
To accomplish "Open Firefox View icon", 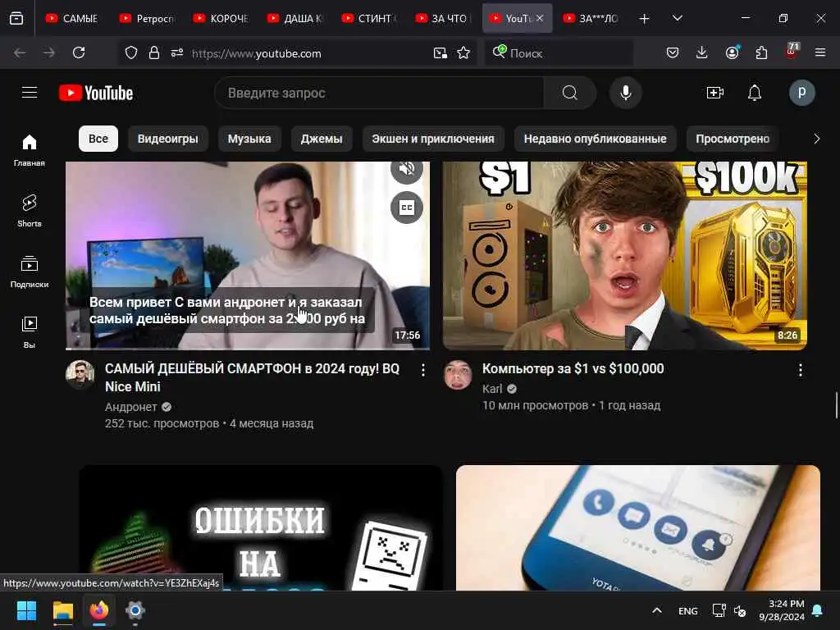I will (x=16, y=18).
